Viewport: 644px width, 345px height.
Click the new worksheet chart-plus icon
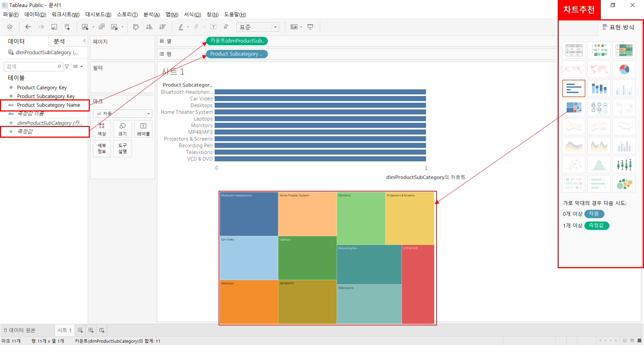tap(85, 27)
